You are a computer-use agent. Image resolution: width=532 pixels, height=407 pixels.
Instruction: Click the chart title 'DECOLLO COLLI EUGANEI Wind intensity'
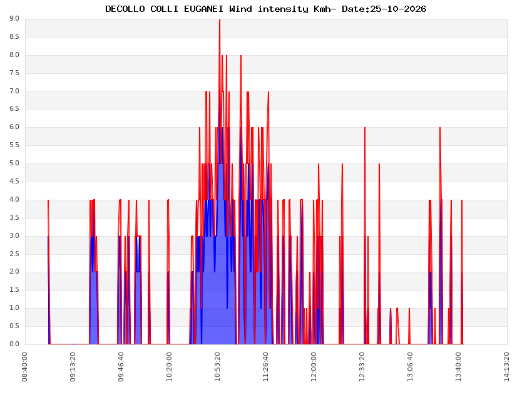click(x=207, y=9)
